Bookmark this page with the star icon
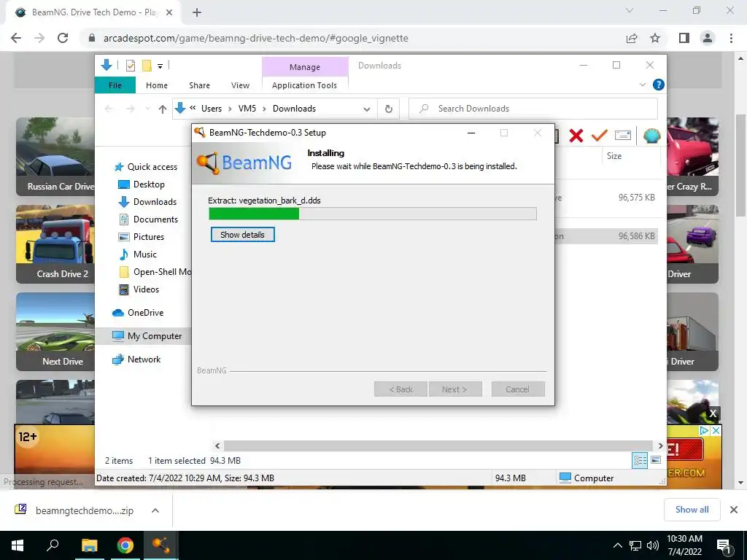The width and height of the screenshot is (747, 560). click(x=655, y=38)
